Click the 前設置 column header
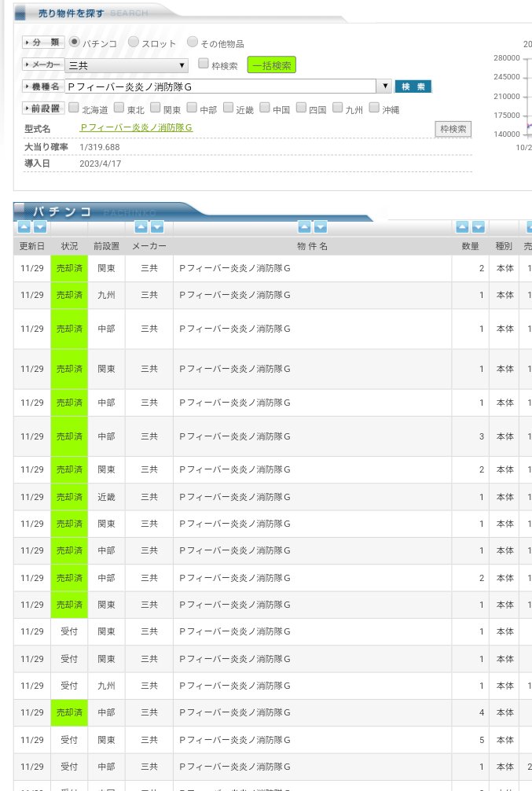This screenshot has width=532, height=791. pos(106,246)
